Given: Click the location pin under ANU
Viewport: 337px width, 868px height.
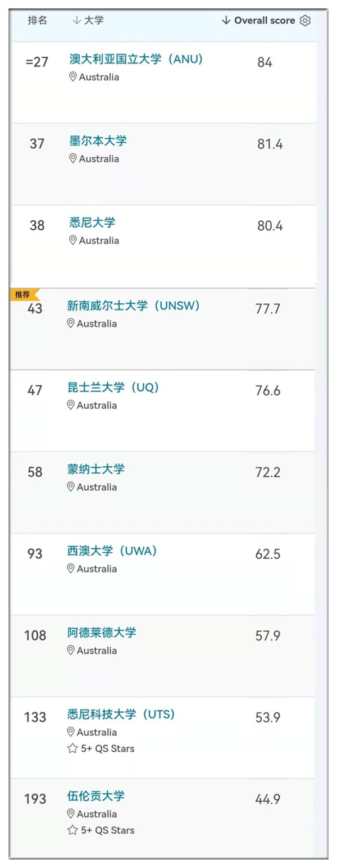Looking at the screenshot, I should [72, 77].
